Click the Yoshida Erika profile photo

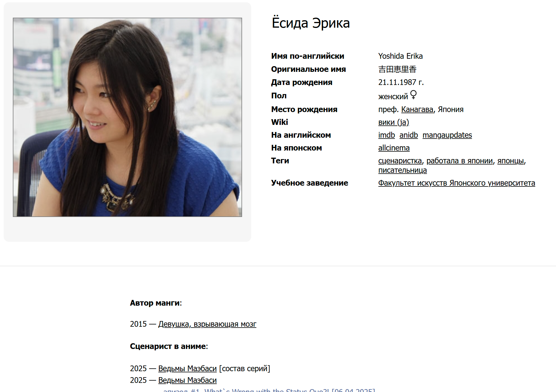click(x=127, y=117)
